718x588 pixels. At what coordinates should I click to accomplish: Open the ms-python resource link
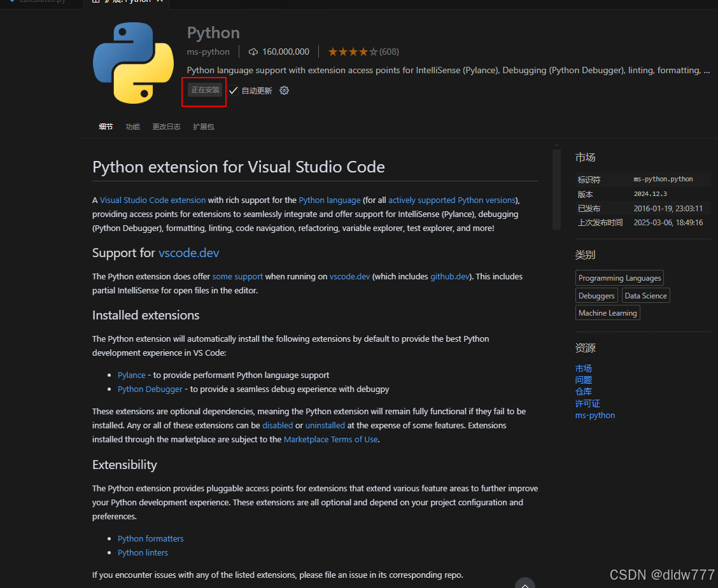(595, 416)
